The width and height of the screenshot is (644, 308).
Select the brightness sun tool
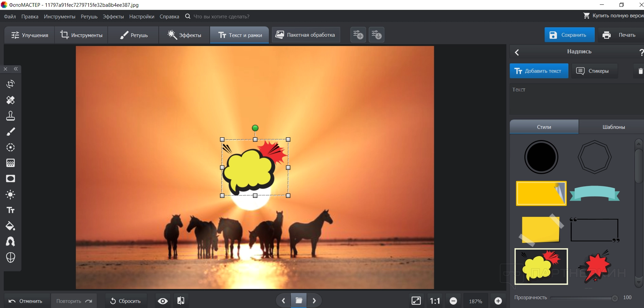[x=11, y=194]
